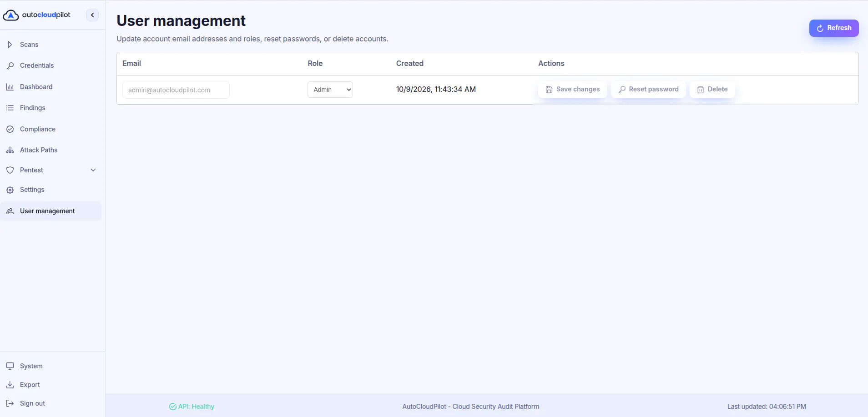Open System label in the sidebar
Viewport: 868px width, 417px height.
point(31,366)
